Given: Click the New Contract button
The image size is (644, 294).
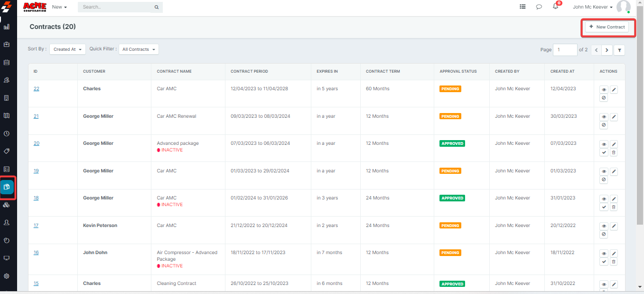Looking at the screenshot, I should coord(607,27).
